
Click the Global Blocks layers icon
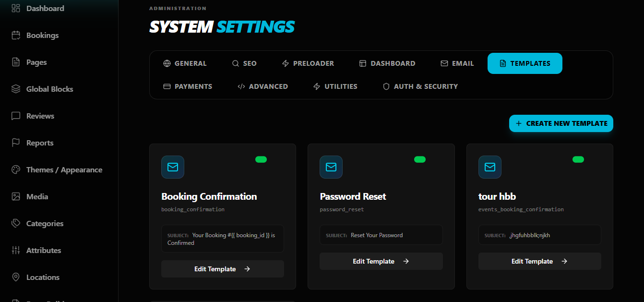[x=16, y=89]
